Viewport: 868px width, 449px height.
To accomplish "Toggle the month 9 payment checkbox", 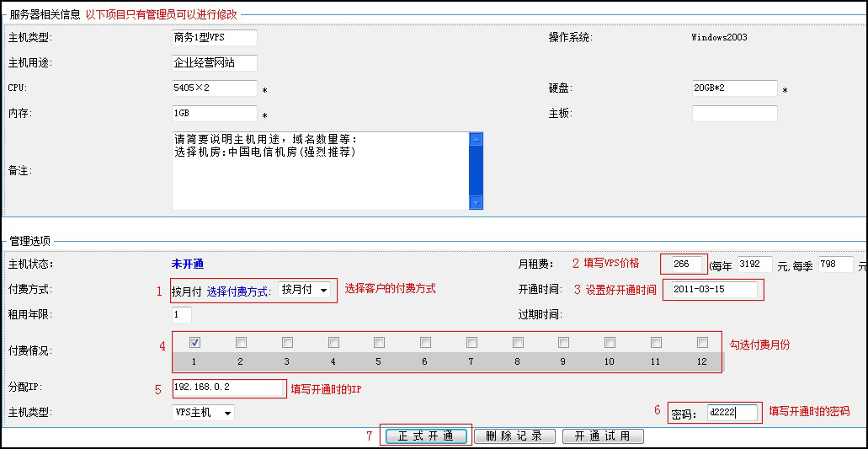I will tap(564, 343).
